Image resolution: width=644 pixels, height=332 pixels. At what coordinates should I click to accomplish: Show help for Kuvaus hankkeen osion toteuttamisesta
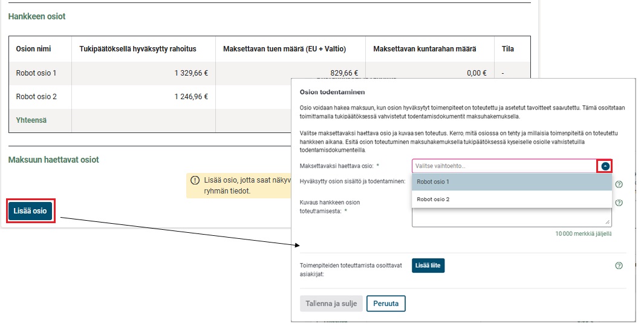pyautogui.click(x=619, y=203)
